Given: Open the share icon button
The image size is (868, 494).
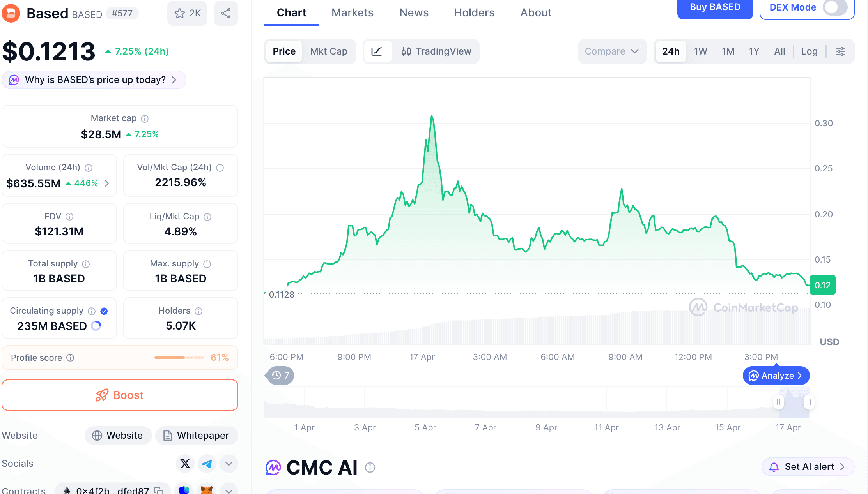Looking at the screenshot, I should (x=226, y=13).
